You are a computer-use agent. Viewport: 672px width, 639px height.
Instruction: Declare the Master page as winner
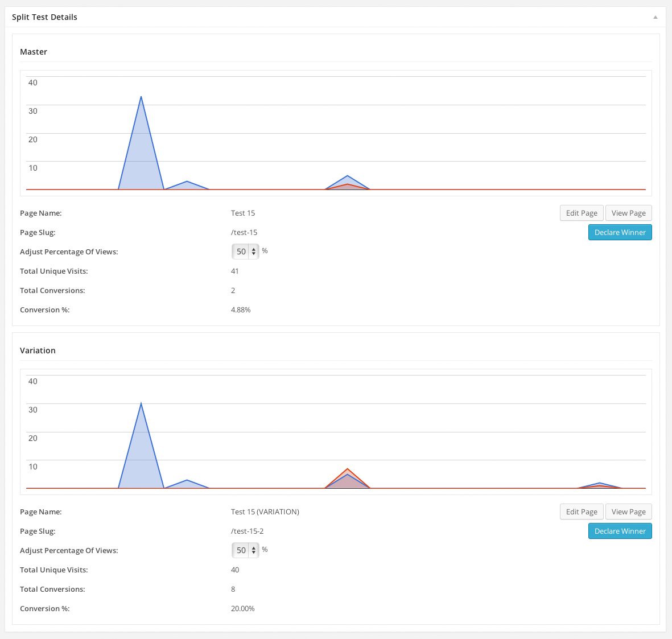click(620, 232)
